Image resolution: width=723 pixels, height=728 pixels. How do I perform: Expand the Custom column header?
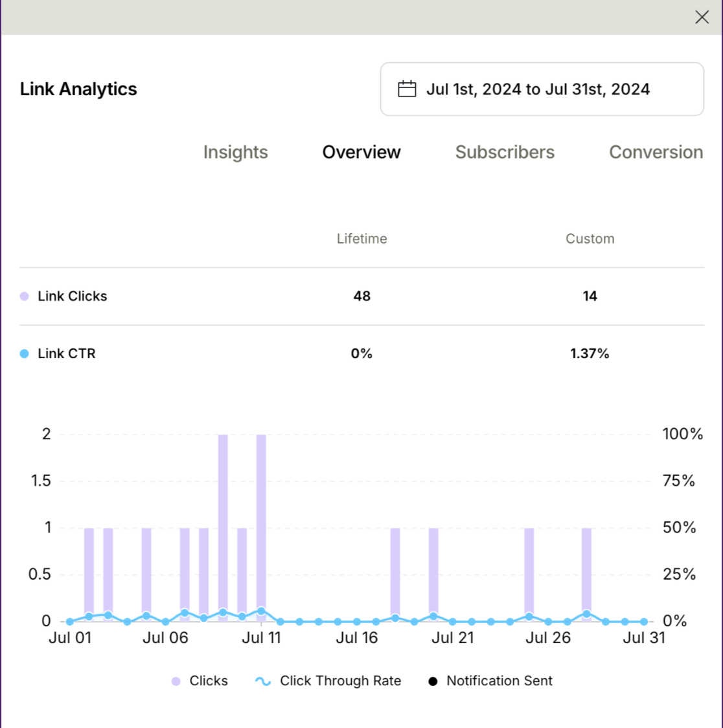coord(590,238)
